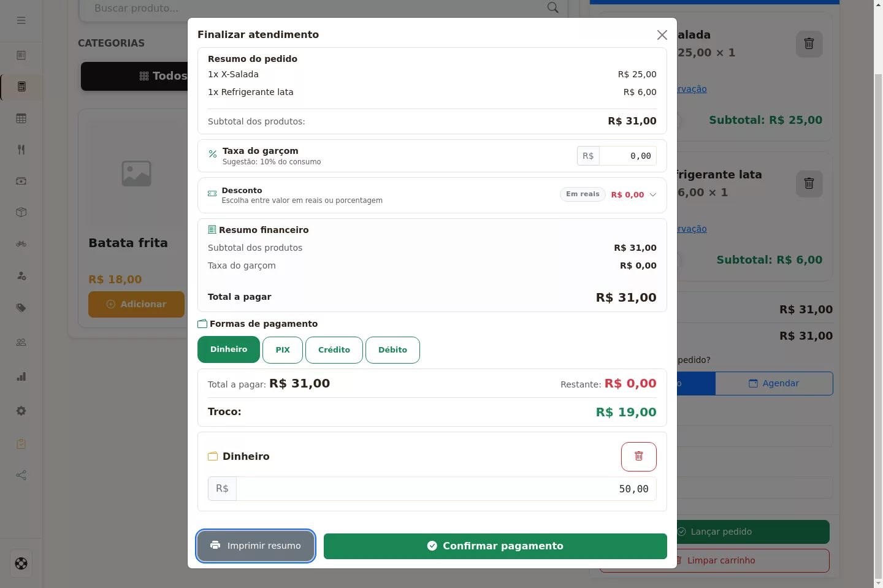This screenshot has width=883, height=588.
Task: Print summary with Imprimir resumo
Action: [256, 546]
